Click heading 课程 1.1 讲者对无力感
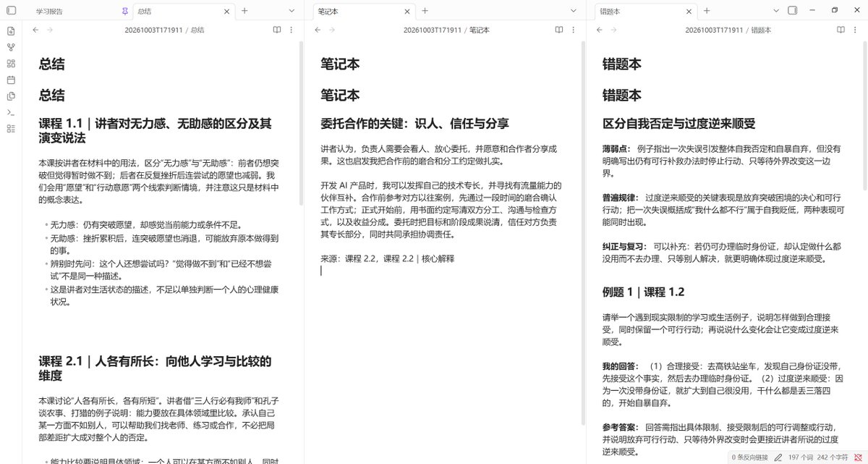Image resolution: width=868 pixels, height=464 pixels. pyautogui.click(x=155, y=131)
